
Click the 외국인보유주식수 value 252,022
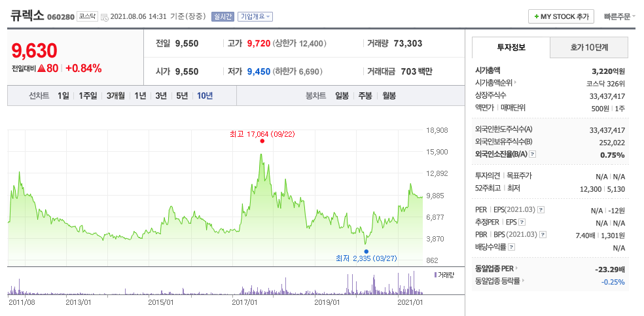click(x=611, y=143)
